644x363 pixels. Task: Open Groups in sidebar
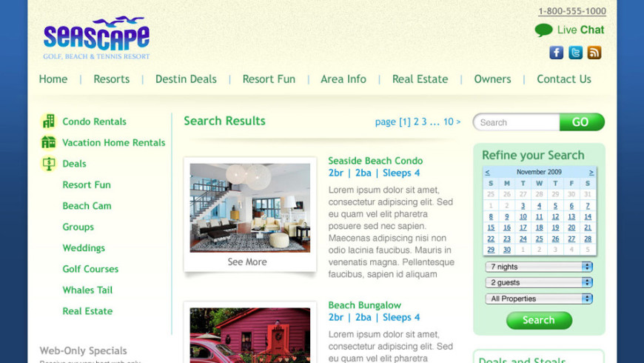(x=78, y=227)
